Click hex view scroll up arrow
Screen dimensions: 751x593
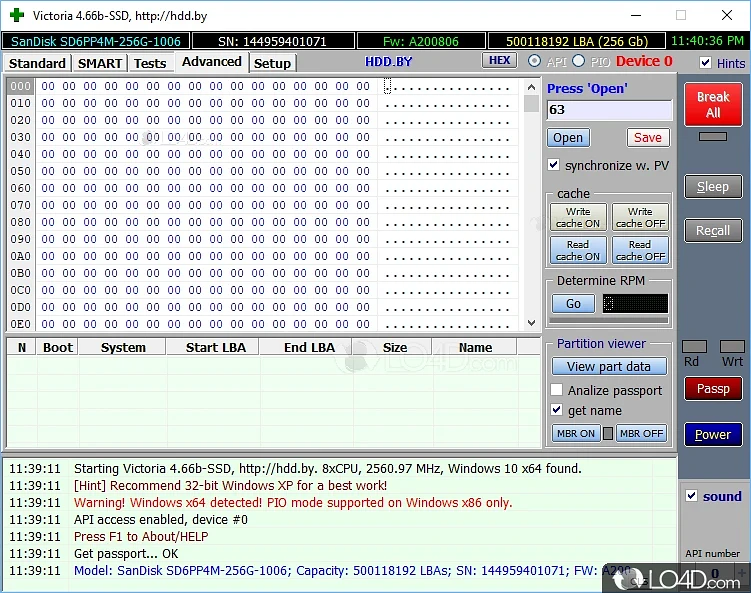531,87
